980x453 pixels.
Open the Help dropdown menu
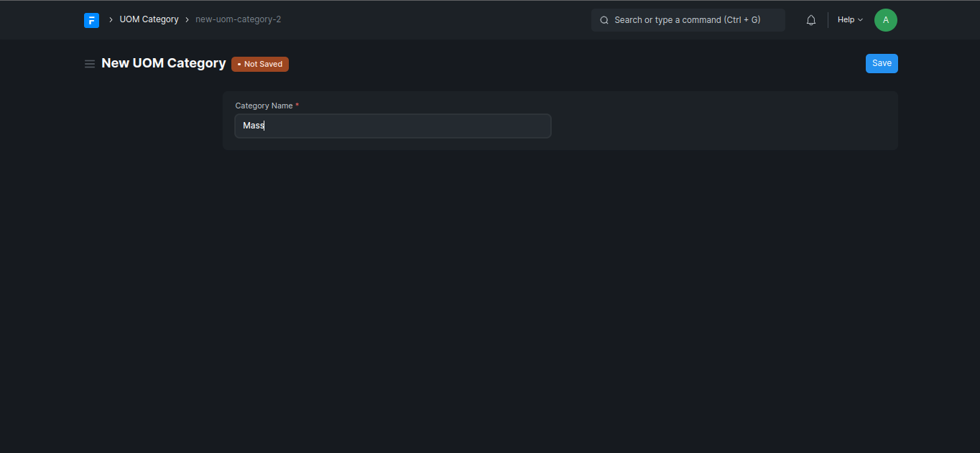tap(849, 20)
